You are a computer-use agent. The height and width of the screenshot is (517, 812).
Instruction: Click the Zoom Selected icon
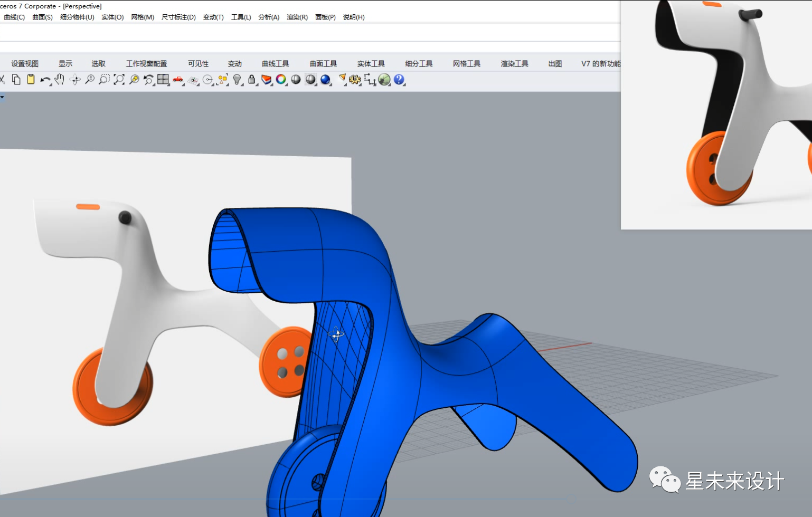(x=134, y=80)
